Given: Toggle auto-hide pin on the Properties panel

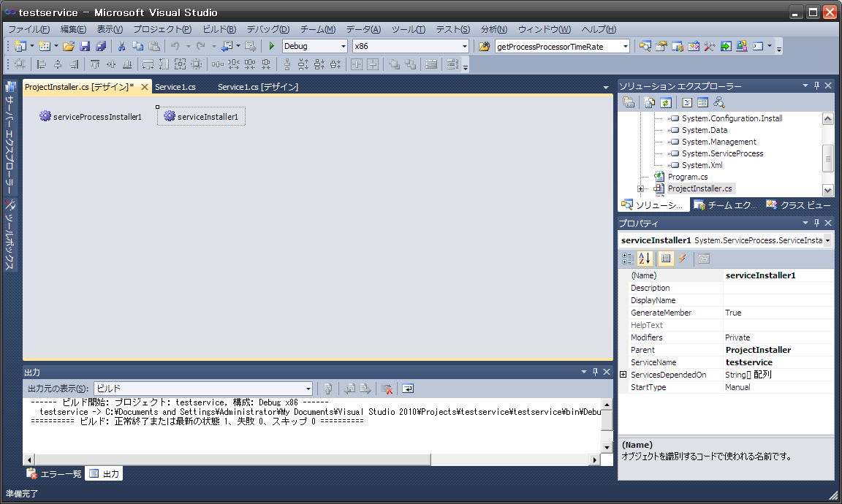Looking at the screenshot, I should pos(816,223).
